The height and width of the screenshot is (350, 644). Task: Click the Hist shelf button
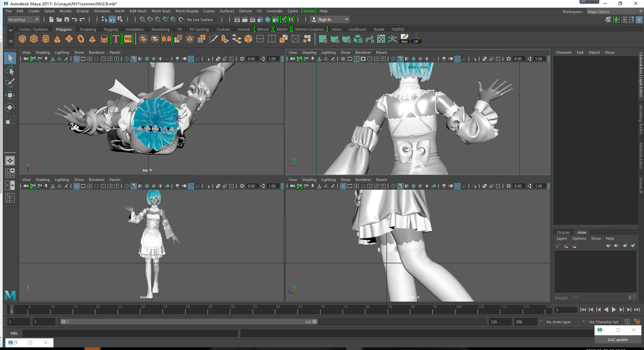405,39
